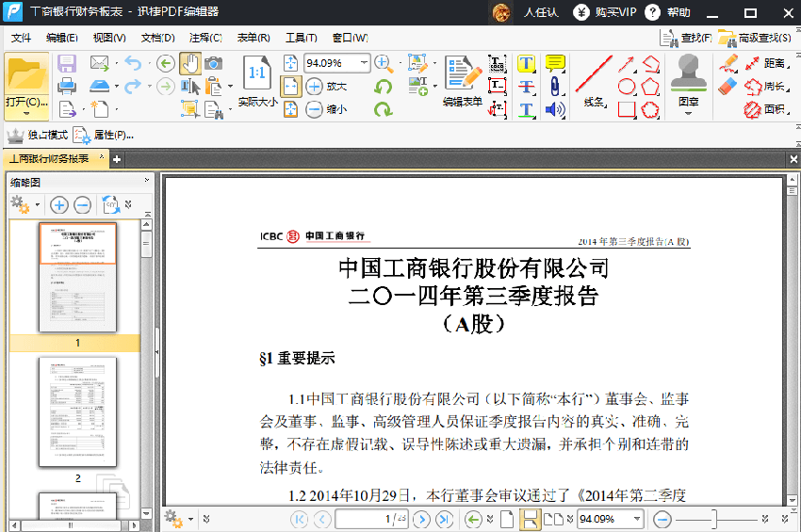Rotate the page counterclockwise

pos(383,87)
